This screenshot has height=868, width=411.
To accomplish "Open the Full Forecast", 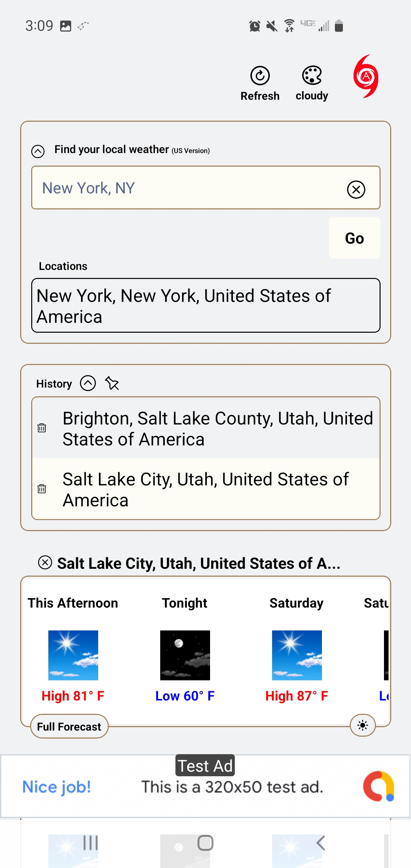I will [x=69, y=726].
